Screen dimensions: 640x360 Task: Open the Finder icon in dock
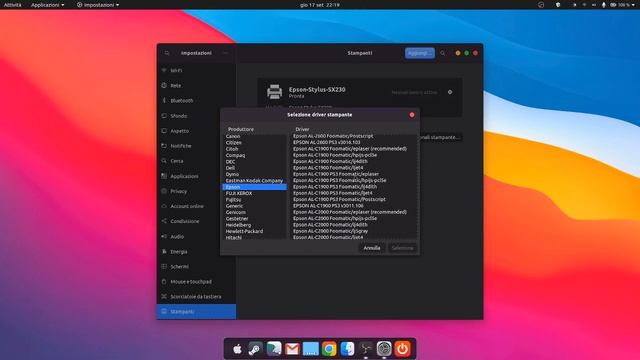click(347, 349)
